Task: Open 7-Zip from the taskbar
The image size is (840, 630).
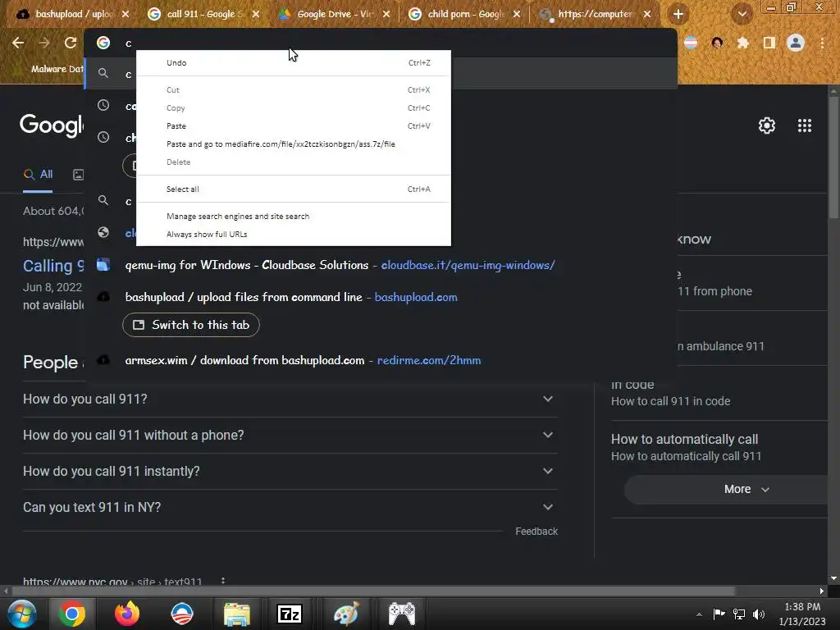Action: pos(290,614)
